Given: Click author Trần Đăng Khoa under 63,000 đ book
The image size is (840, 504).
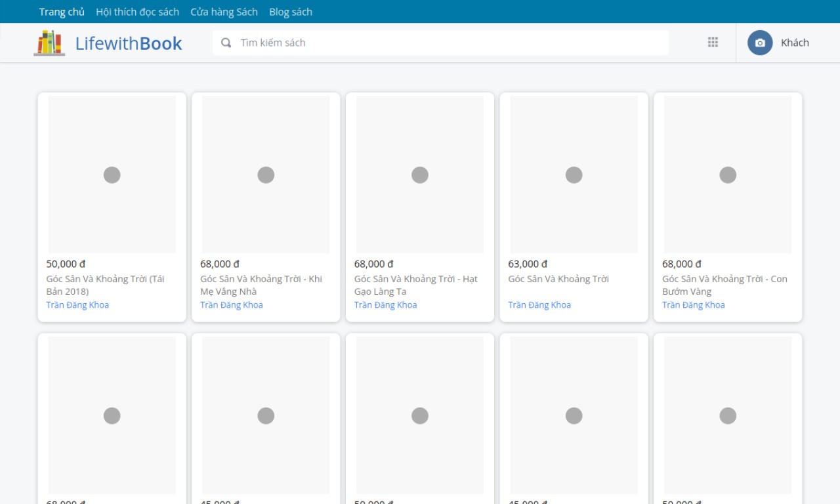Looking at the screenshot, I should tap(539, 304).
